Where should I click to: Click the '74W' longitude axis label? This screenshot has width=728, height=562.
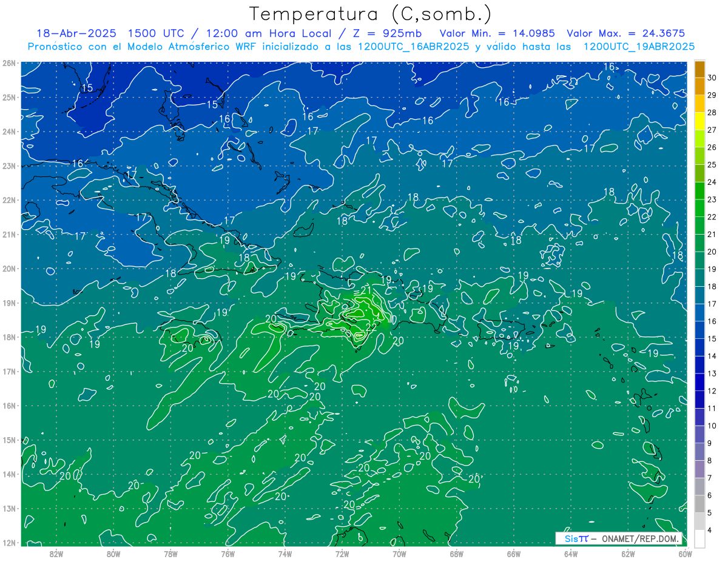pos(285,554)
